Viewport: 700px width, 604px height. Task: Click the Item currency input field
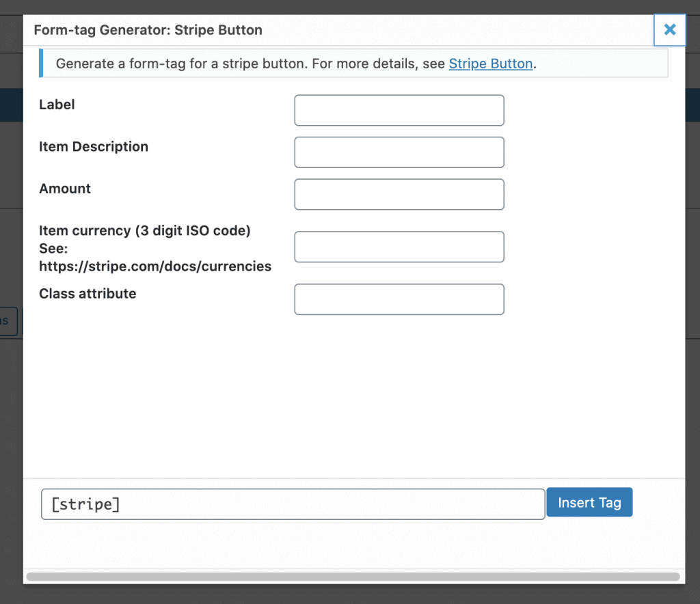pos(399,247)
